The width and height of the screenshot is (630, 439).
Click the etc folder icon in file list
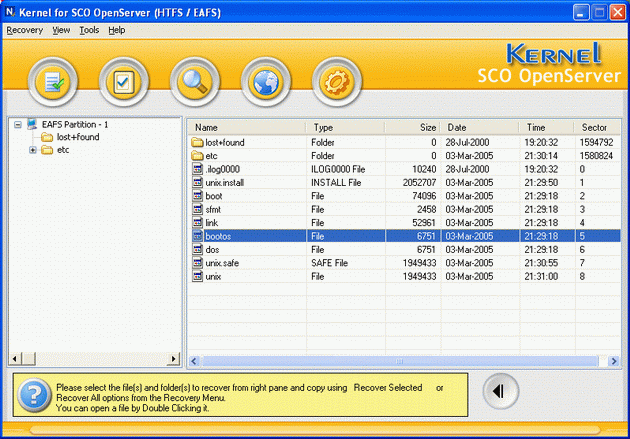tap(197, 155)
